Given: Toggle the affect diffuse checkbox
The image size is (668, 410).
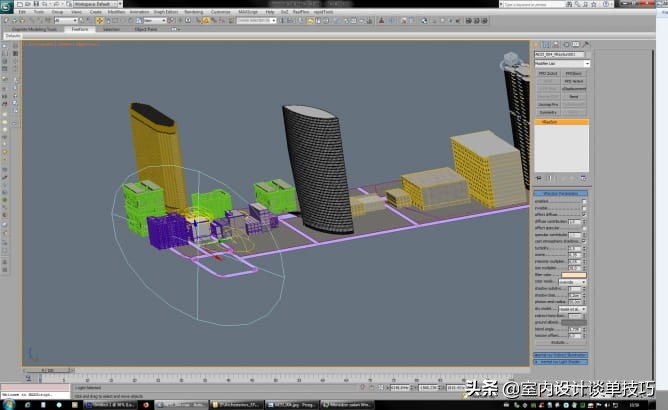Looking at the screenshot, I should click(584, 214).
